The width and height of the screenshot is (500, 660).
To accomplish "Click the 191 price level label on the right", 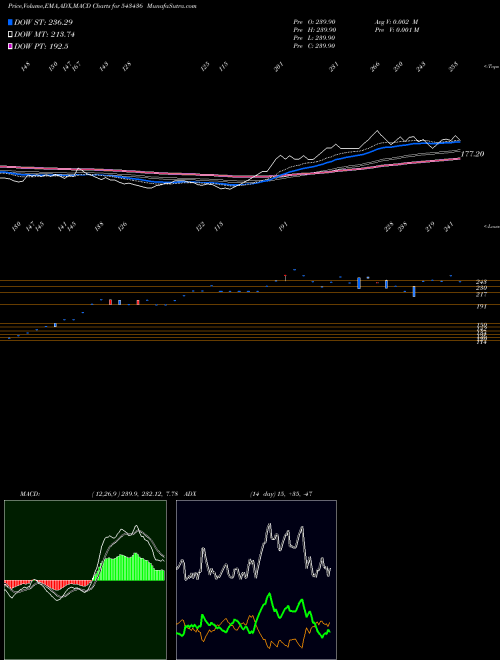I will (x=481, y=307).
